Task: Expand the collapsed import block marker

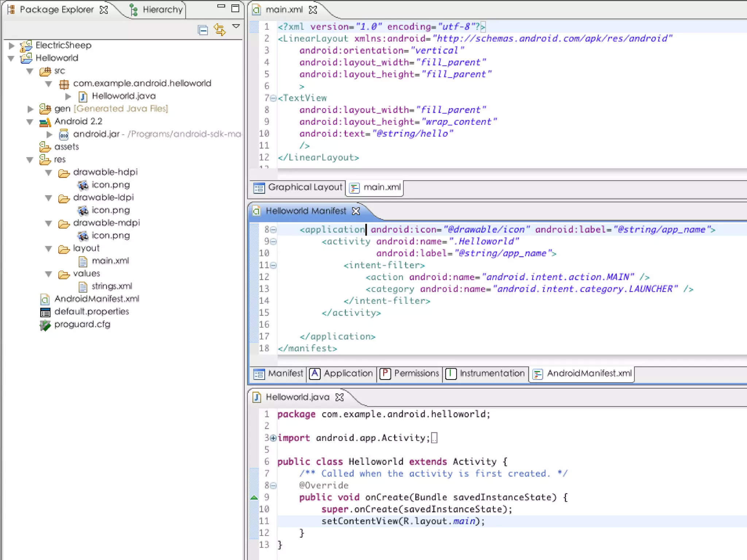Action: click(x=273, y=438)
